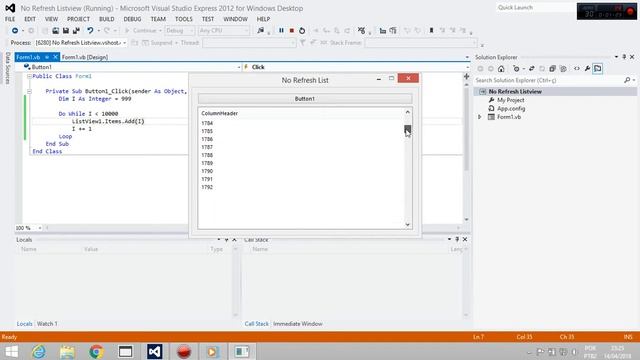Select list item 1792
640x360 pixels.
point(207,187)
